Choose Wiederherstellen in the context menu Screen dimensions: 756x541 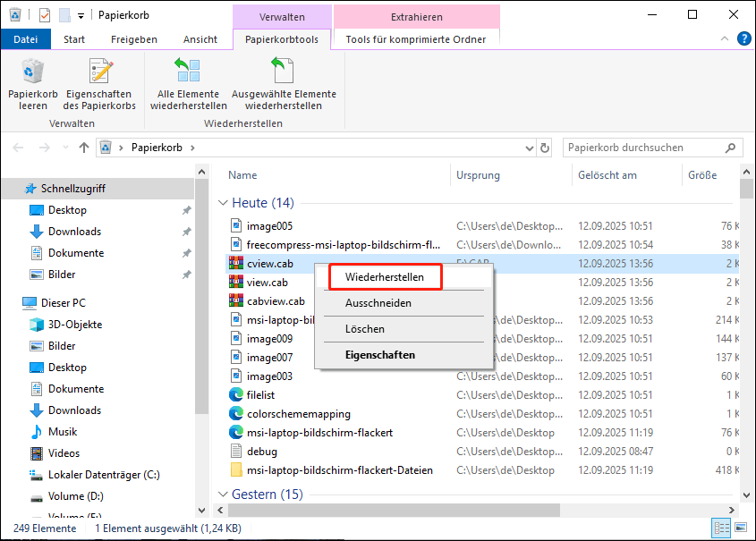coord(404,277)
